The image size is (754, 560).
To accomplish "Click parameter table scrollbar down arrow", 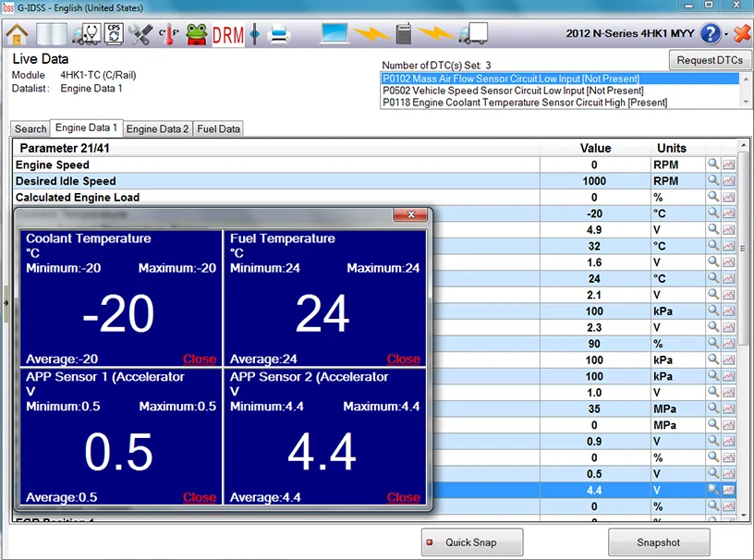I will [x=744, y=515].
